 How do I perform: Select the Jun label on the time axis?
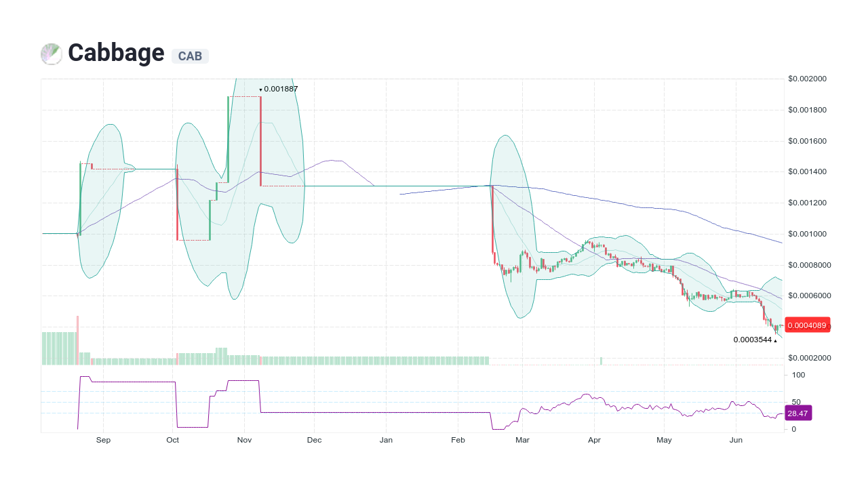(736, 440)
